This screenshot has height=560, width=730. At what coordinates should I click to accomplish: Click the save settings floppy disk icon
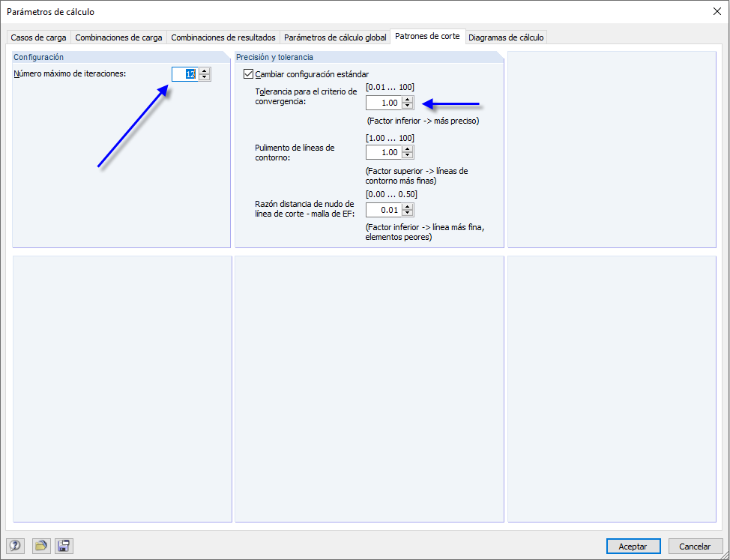[x=64, y=546]
